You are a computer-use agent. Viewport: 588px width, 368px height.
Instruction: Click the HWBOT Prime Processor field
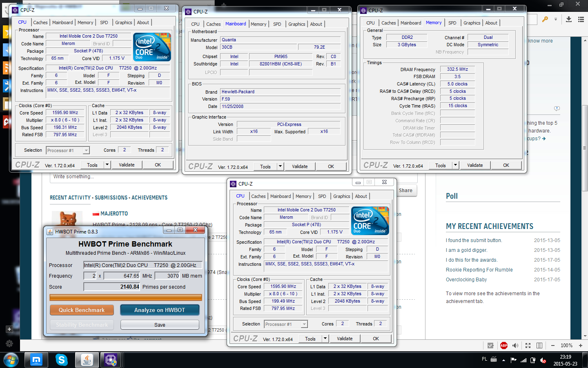point(143,265)
